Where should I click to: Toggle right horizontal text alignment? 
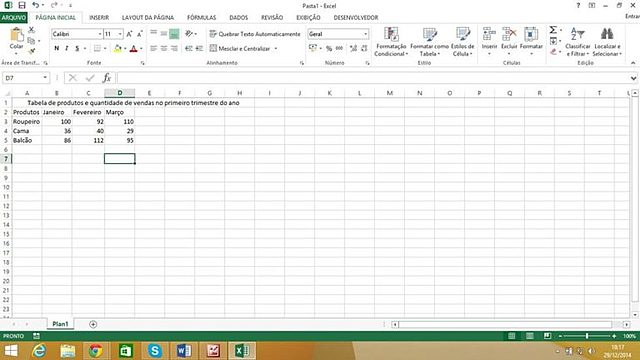[x=174, y=49]
